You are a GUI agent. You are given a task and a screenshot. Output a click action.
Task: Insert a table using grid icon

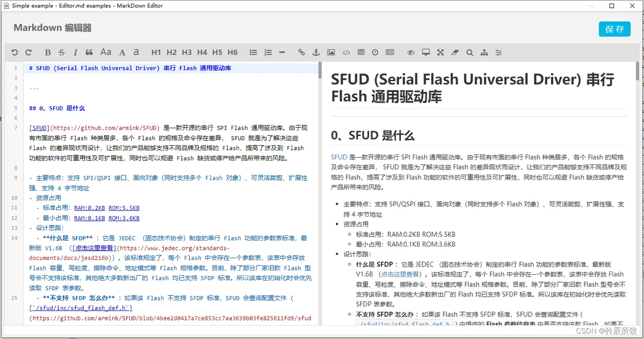(x=361, y=52)
